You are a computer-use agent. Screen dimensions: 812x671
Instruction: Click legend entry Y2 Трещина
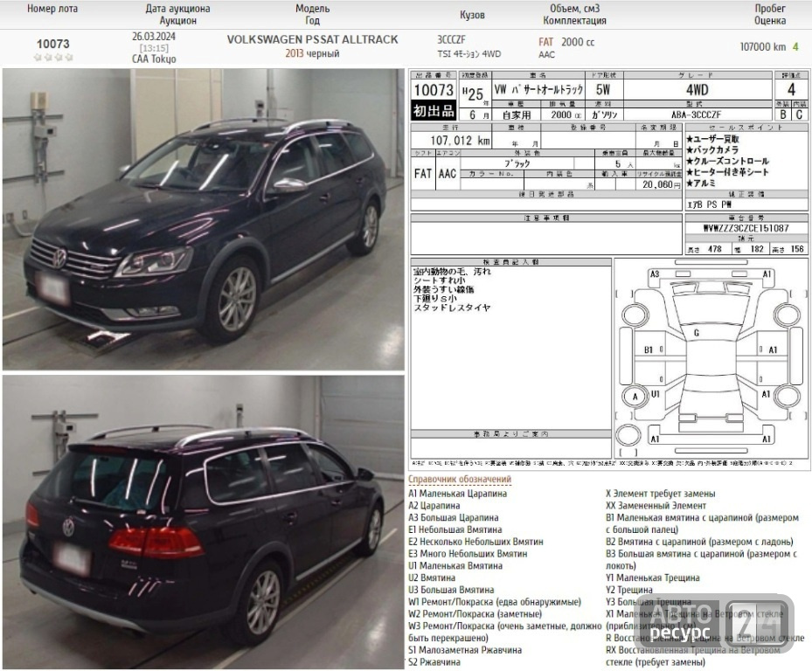(629, 590)
